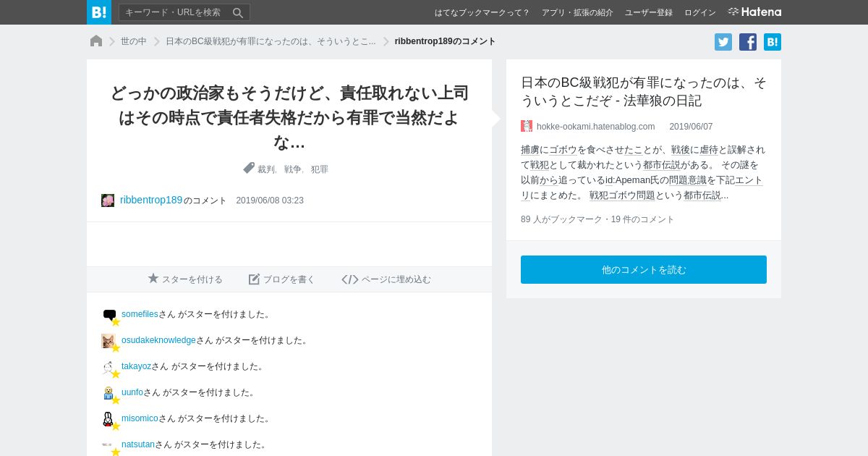
Task: Open the Hatena logo link
Action: pos(754,12)
